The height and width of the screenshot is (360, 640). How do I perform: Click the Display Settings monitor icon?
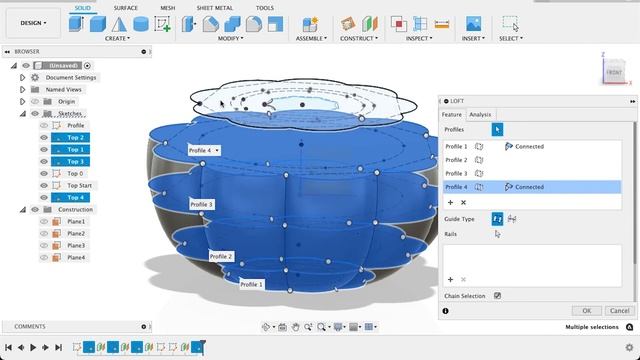pos(338,327)
